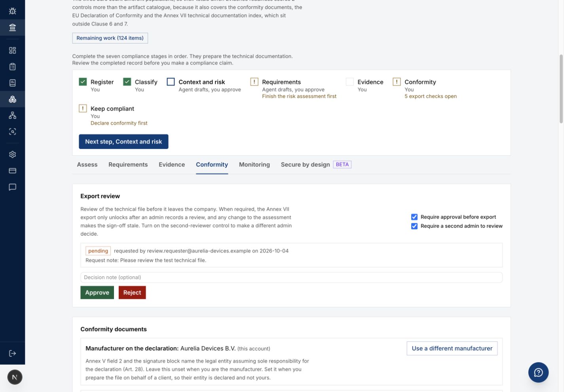This screenshot has width=564, height=392.
Task: Uncheck Require approval before export
Action: 414,217
